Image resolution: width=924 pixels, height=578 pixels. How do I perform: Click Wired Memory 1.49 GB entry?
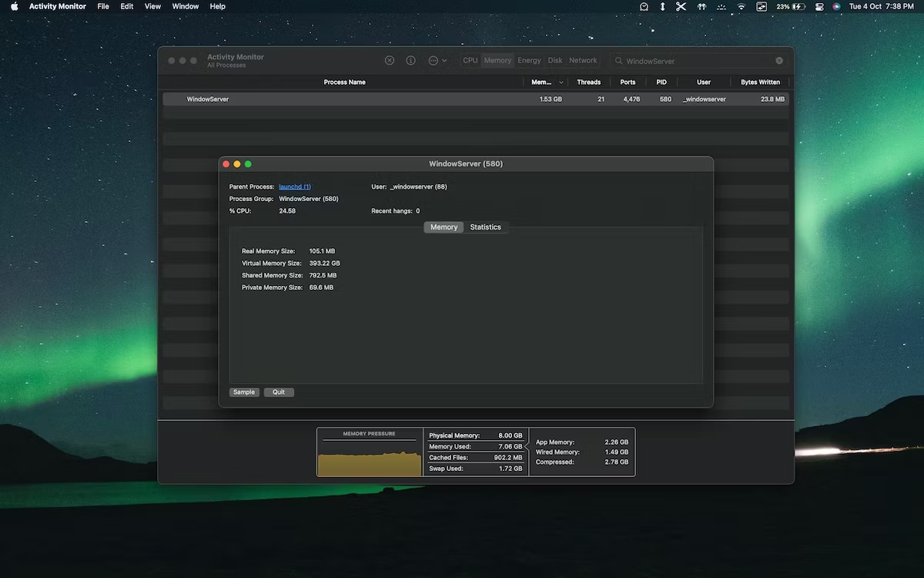click(582, 452)
